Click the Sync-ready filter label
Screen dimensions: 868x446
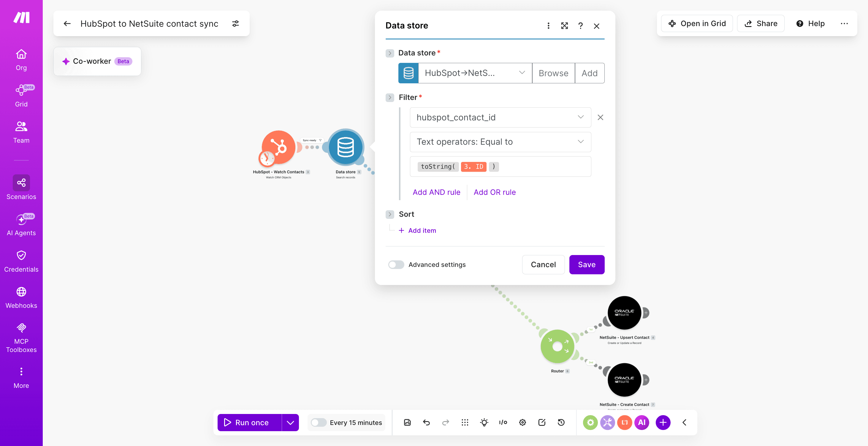(x=312, y=140)
